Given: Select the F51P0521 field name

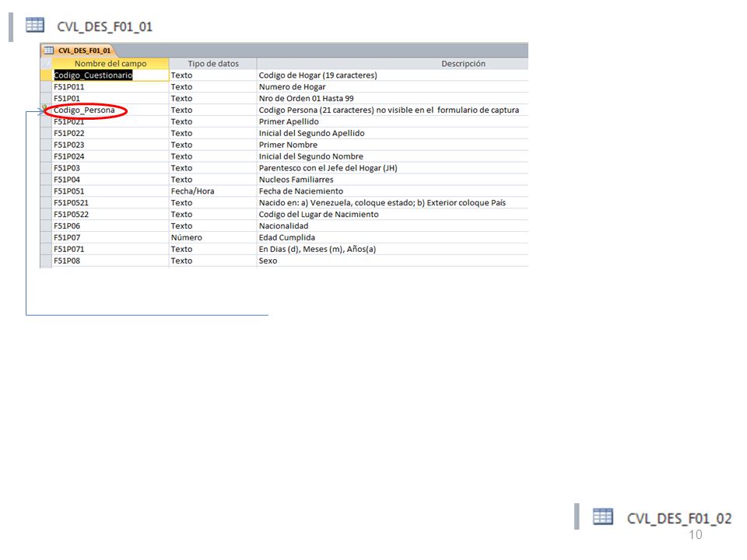Looking at the screenshot, I should coord(71,203).
